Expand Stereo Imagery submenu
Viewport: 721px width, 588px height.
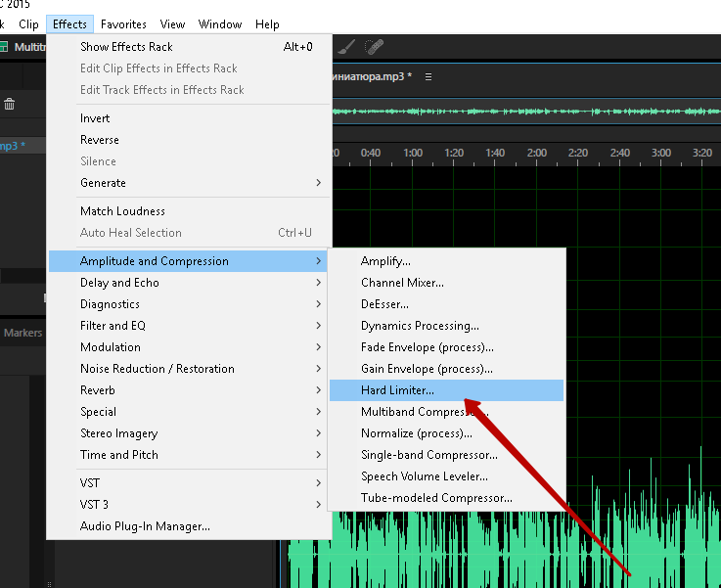click(188, 433)
